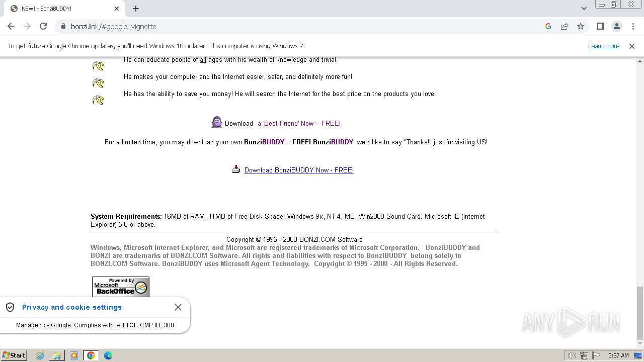Click the network tray icon
Image resolution: width=644 pixels, height=362 pixels.
coord(584,355)
